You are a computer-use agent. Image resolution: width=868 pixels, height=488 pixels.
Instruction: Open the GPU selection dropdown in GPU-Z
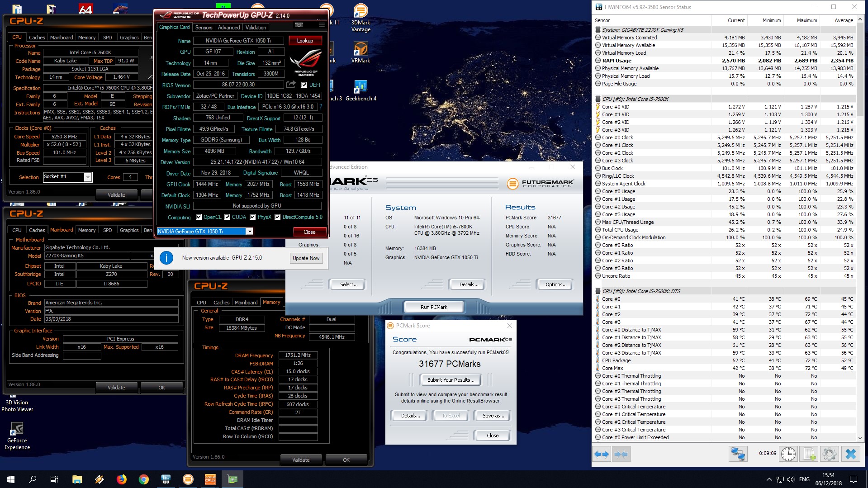point(249,232)
